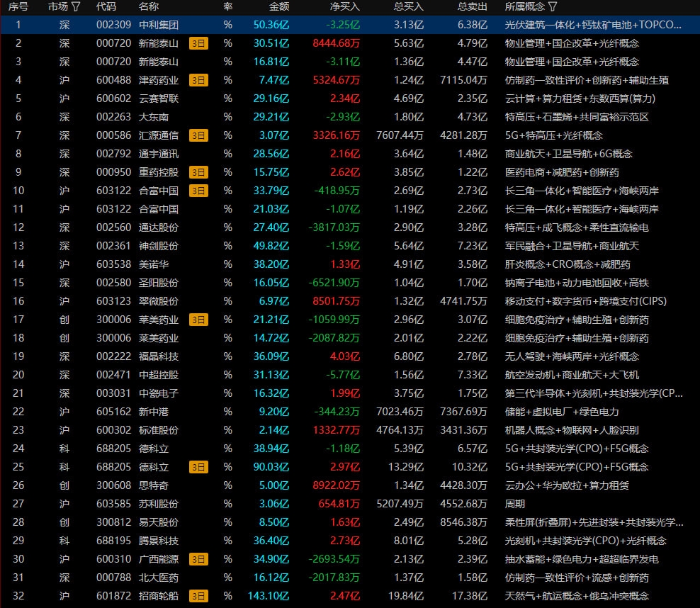Screen dimensions: 700x608
Task: Select stock name 云赛智联
Action: pyautogui.click(x=159, y=98)
